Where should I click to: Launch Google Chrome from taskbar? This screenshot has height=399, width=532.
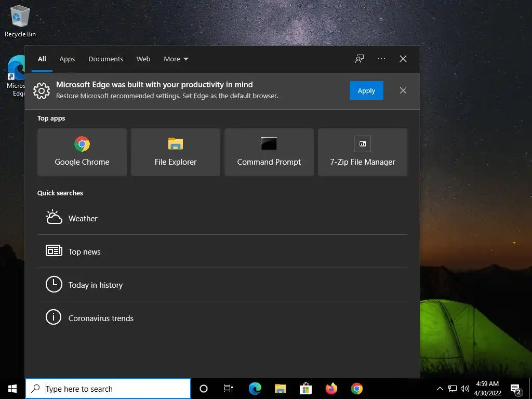pos(356,389)
